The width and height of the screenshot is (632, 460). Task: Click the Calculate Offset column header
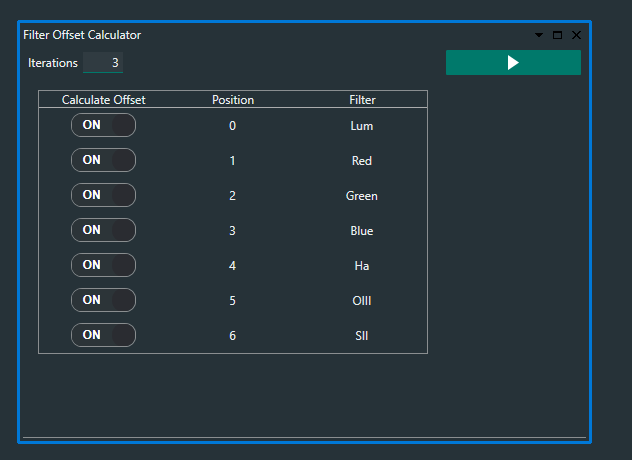point(103,100)
